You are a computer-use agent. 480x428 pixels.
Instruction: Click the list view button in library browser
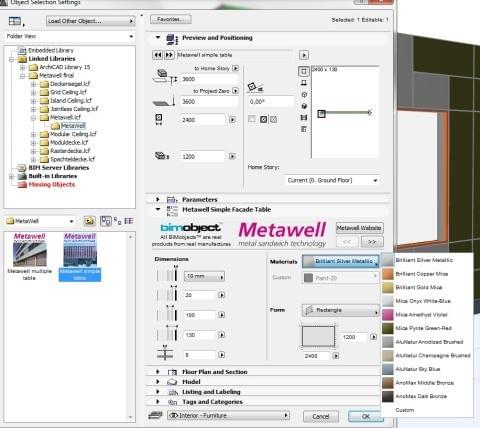click(129, 221)
